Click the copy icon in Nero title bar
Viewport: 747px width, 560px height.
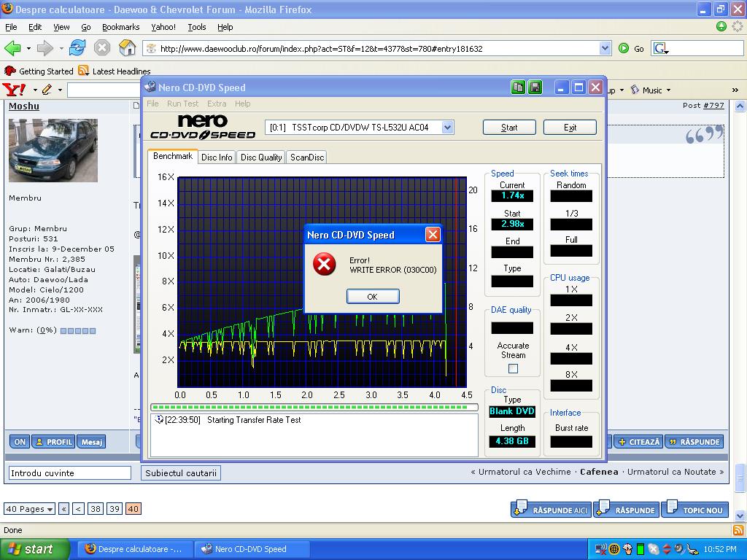coord(518,87)
